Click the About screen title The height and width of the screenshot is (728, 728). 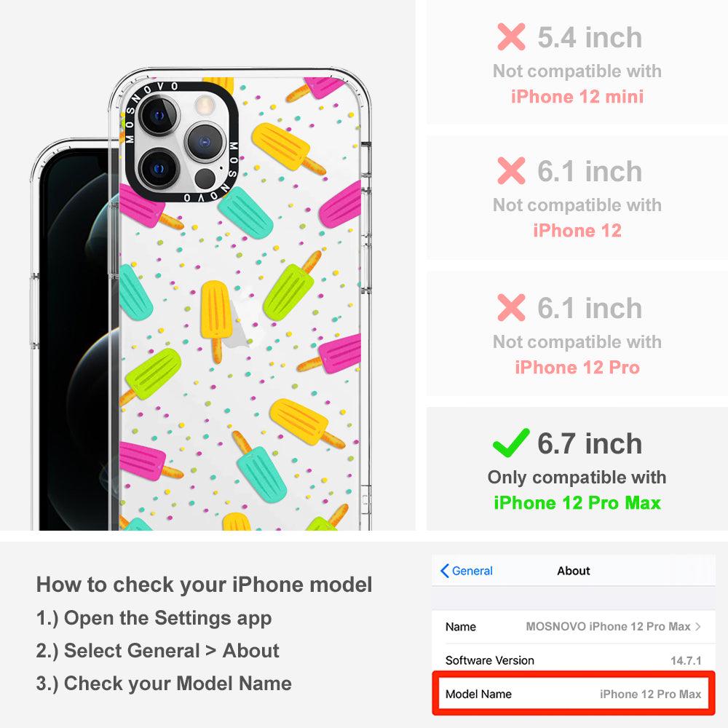tap(574, 571)
